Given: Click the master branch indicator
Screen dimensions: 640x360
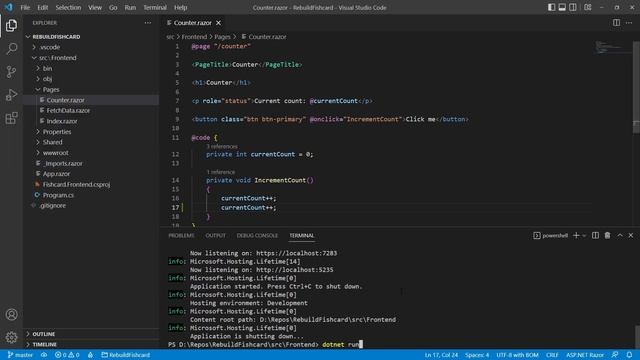Looking at the screenshot, I should click(20, 355).
